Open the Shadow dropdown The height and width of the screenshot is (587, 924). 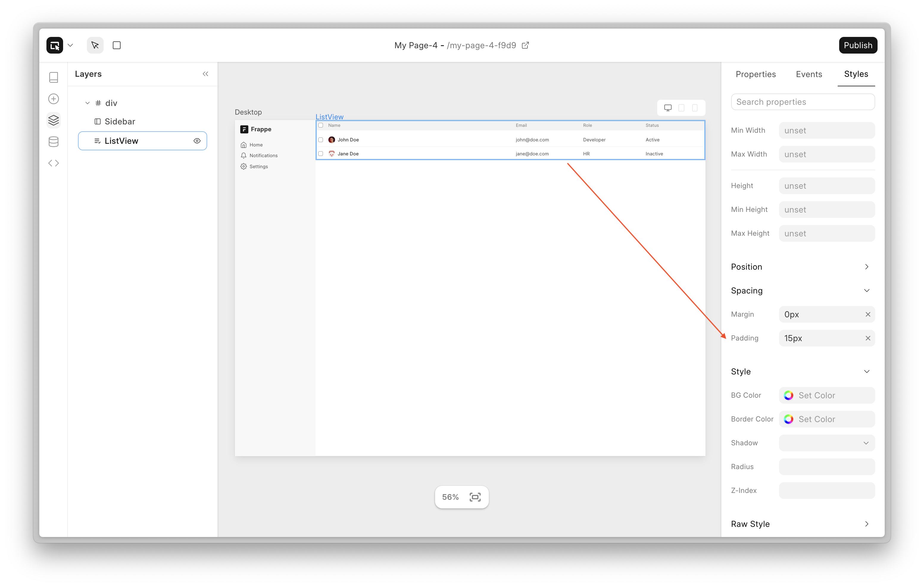(827, 443)
